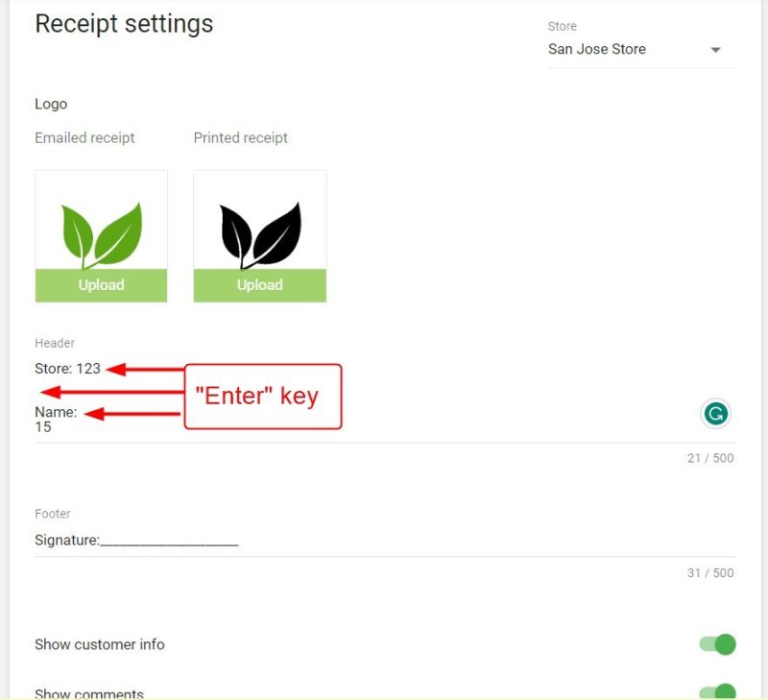The height and width of the screenshot is (700, 768).
Task: Toggle Show comments switch
Action: coord(717,691)
